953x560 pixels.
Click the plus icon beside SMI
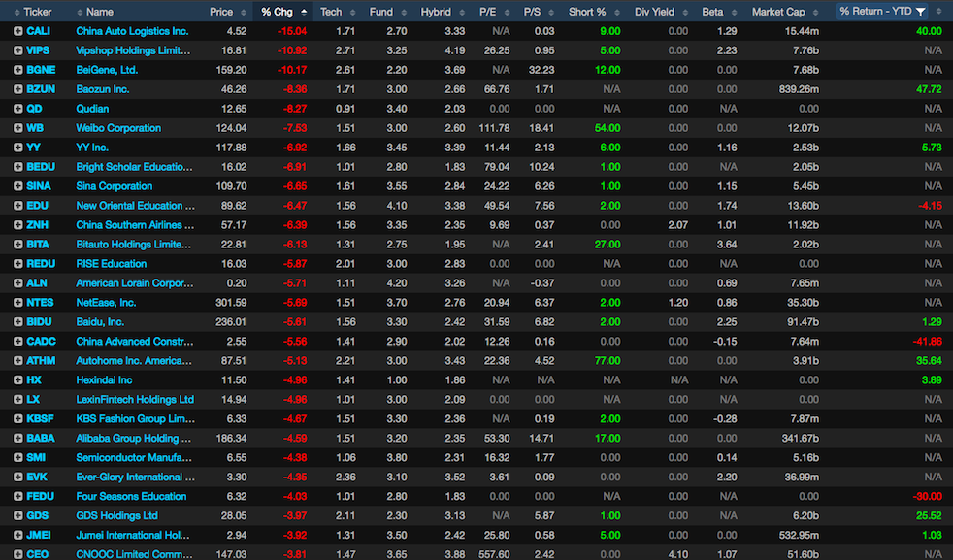18,458
